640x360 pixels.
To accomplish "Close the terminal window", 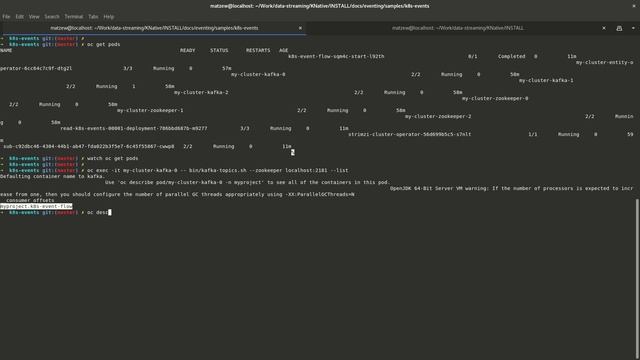I will click(x=634, y=6).
